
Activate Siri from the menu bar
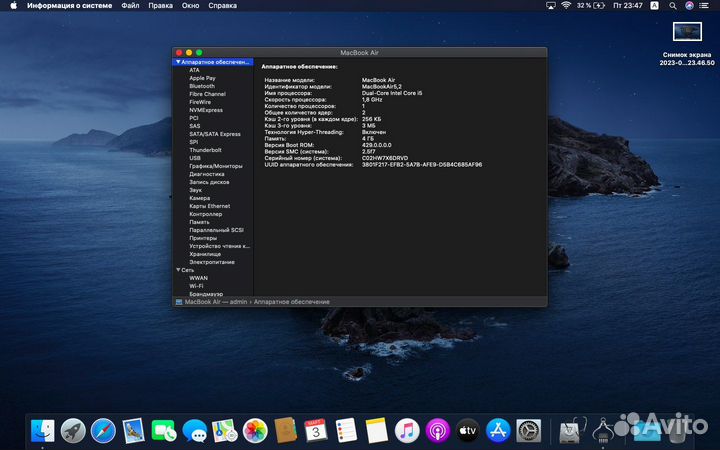[689, 6]
